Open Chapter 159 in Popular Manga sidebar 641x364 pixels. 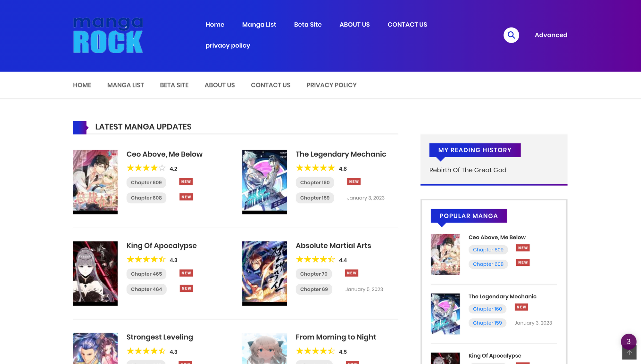pyautogui.click(x=487, y=323)
